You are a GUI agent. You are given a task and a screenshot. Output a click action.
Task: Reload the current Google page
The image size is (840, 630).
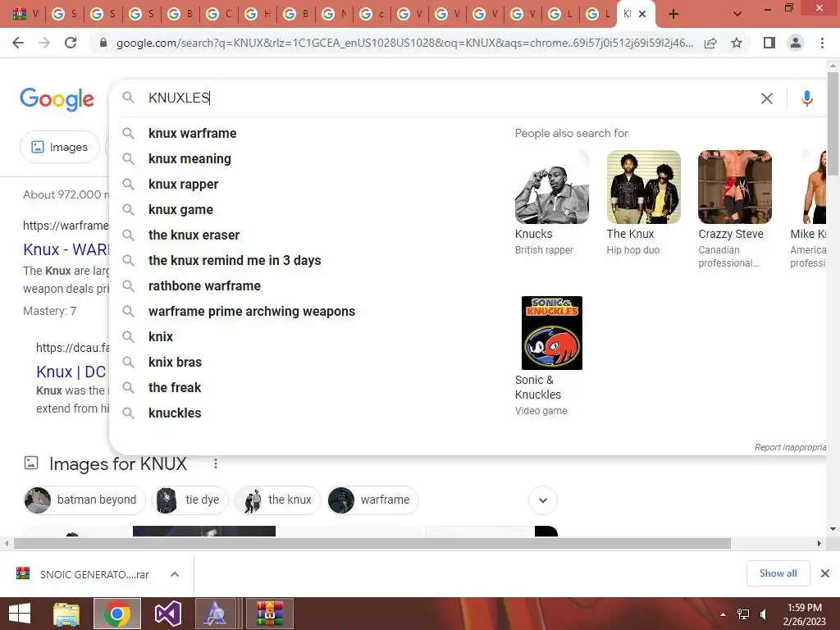point(71,43)
